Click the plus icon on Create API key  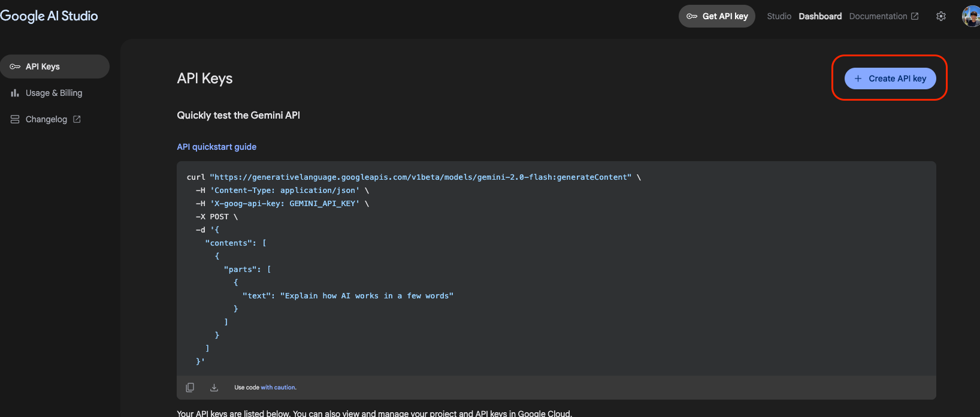click(x=858, y=78)
